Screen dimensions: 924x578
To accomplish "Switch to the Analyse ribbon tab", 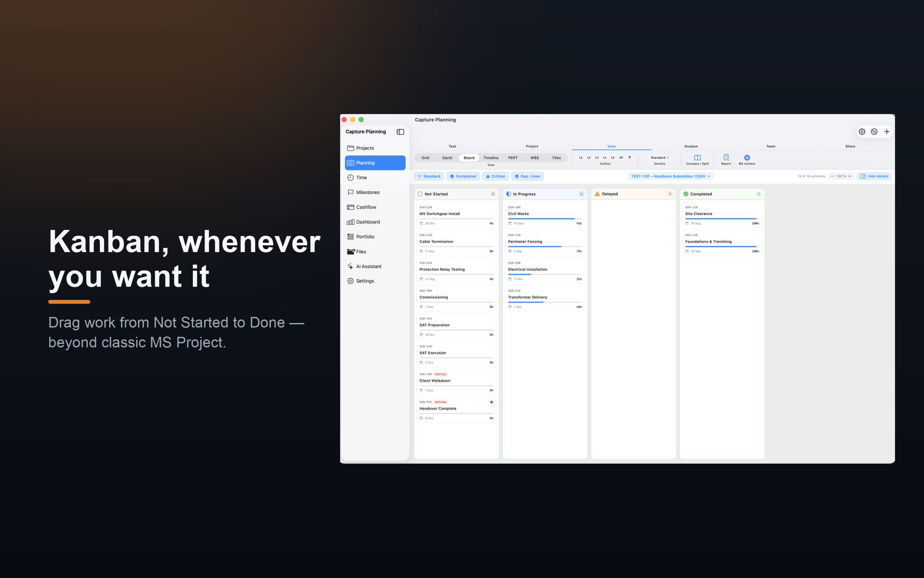I will tap(691, 146).
